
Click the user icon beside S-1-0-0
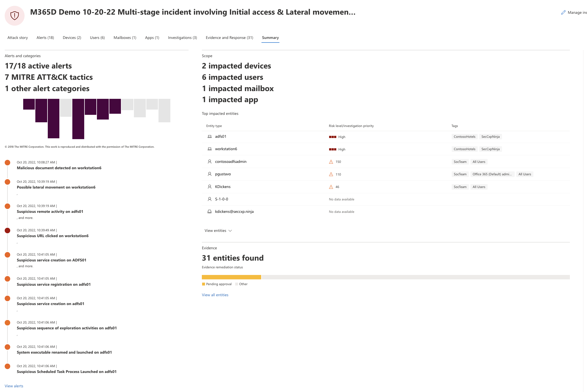pyautogui.click(x=210, y=199)
